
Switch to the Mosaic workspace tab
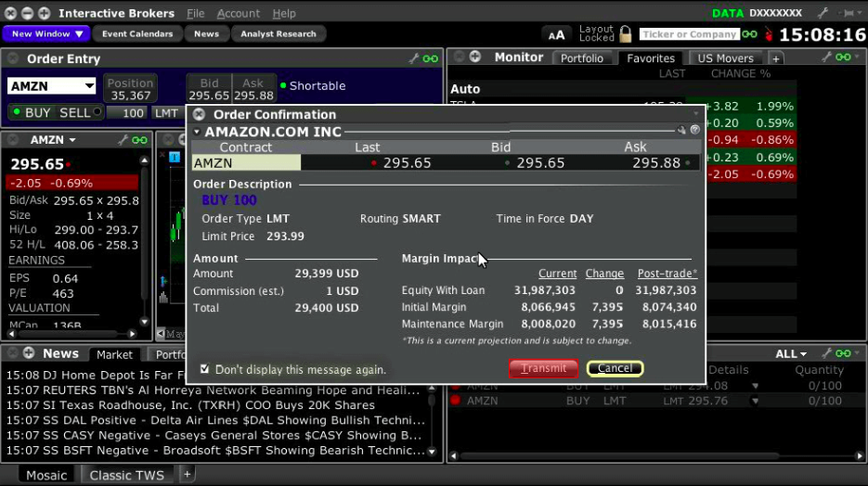pyautogui.click(x=46, y=475)
